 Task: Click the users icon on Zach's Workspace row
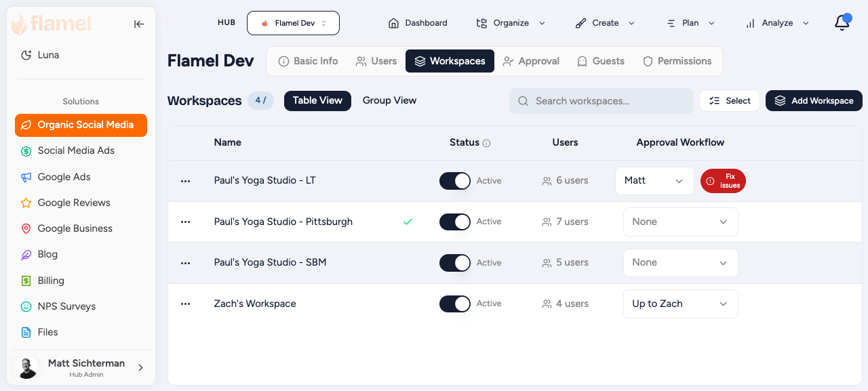(x=547, y=304)
